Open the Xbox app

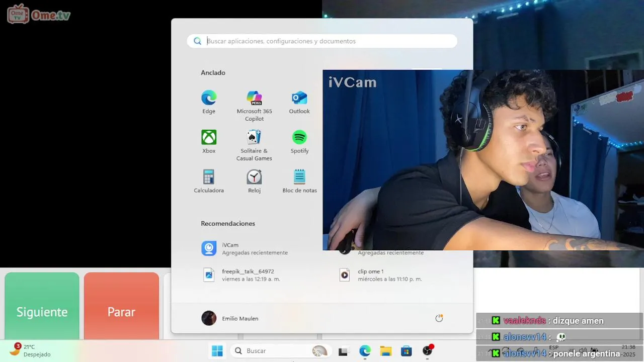click(x=209, y=142)
